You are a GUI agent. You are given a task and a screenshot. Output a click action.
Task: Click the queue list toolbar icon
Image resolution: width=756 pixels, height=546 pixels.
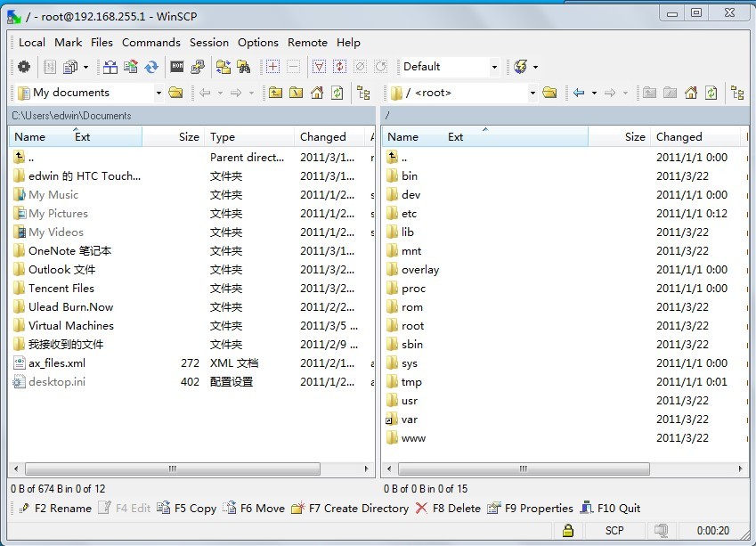[x=50, y=67]
